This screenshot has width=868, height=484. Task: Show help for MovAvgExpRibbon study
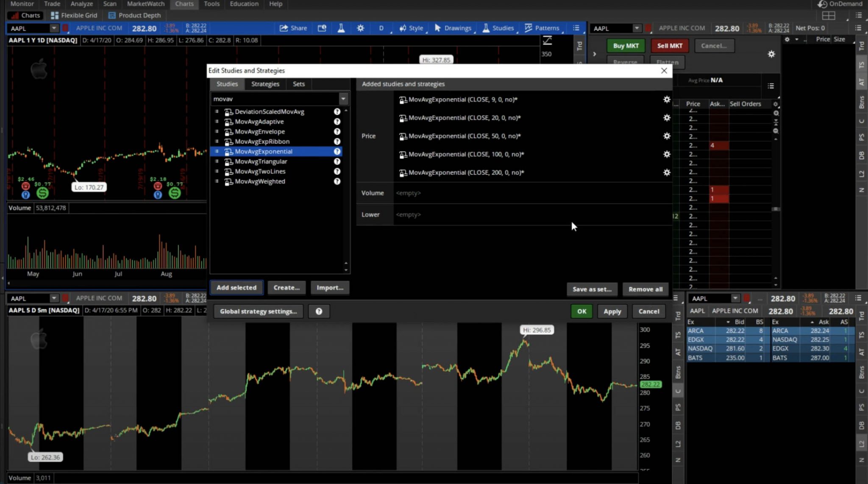[337, 142]
